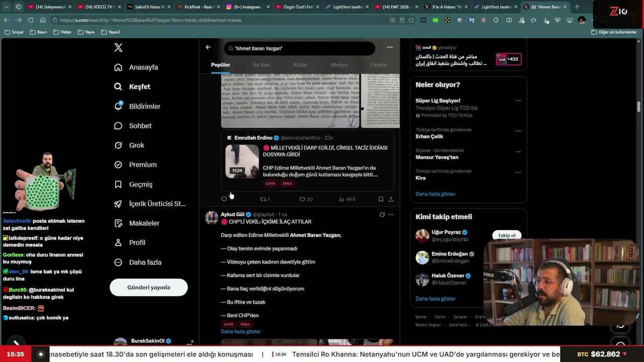The image size is (644, 362).
Task: Go to Anasayfa in the sidebar
Action: click(136, 67)
